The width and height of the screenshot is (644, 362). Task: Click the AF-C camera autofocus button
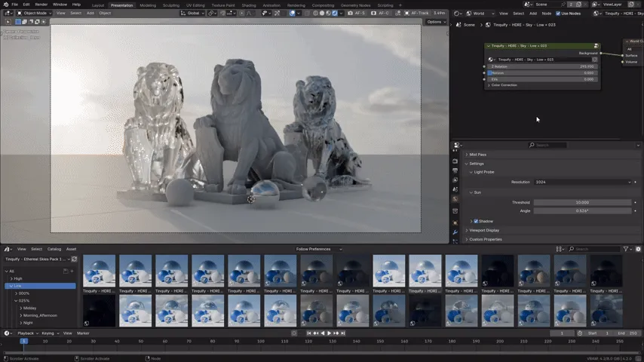(x=380, y=13)
